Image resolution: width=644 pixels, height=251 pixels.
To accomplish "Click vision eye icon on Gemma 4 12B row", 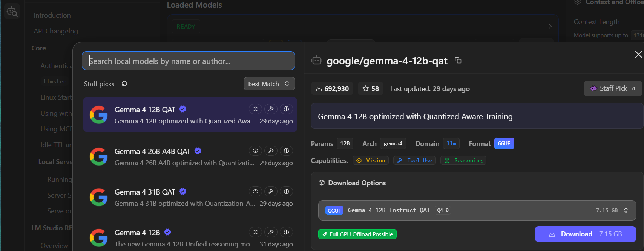I will click(x=255, y=232).
